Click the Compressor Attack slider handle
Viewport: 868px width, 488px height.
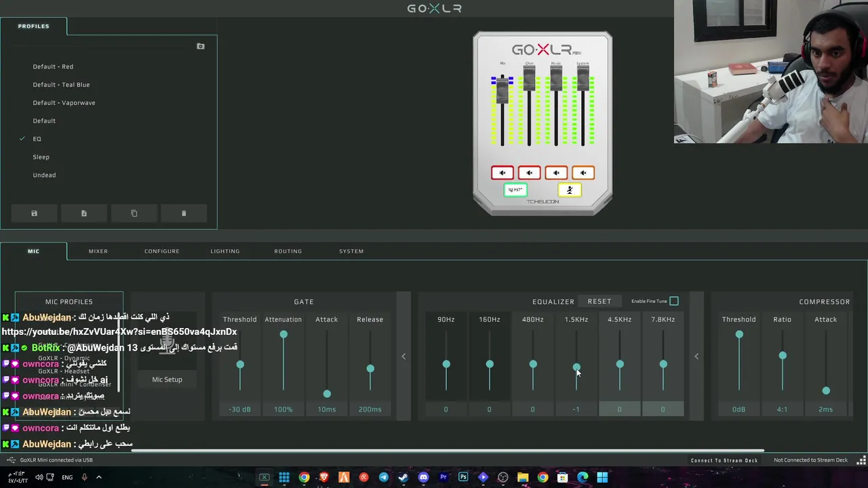coord(826,390)
